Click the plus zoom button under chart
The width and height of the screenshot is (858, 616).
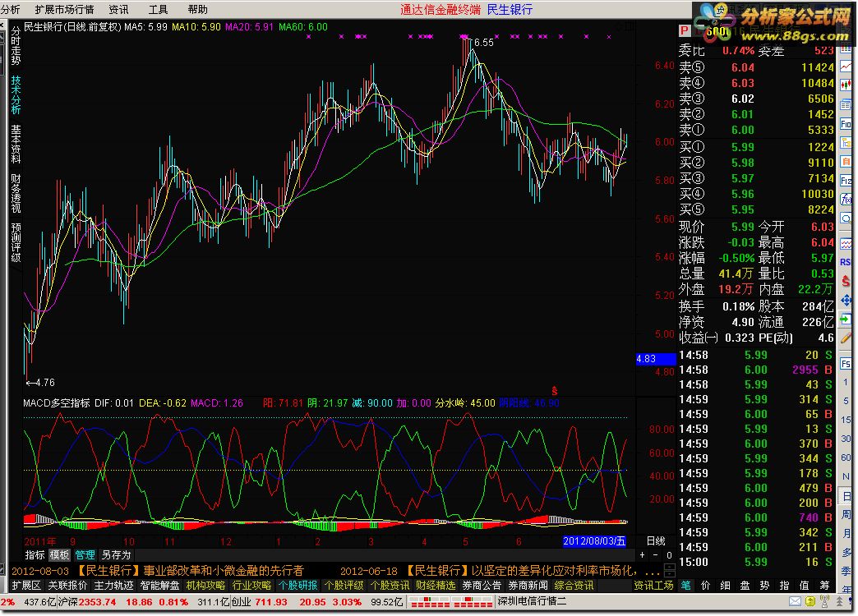(x=643, y=554)
